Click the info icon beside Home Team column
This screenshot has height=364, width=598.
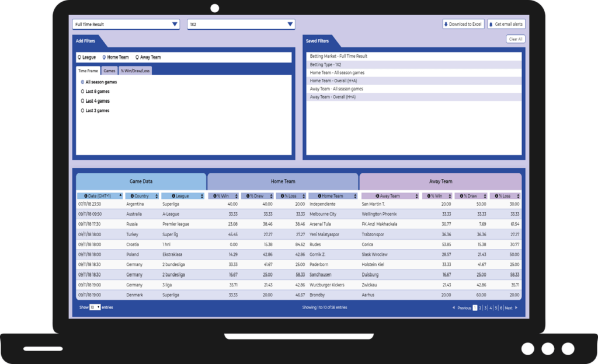pos(318,197)
